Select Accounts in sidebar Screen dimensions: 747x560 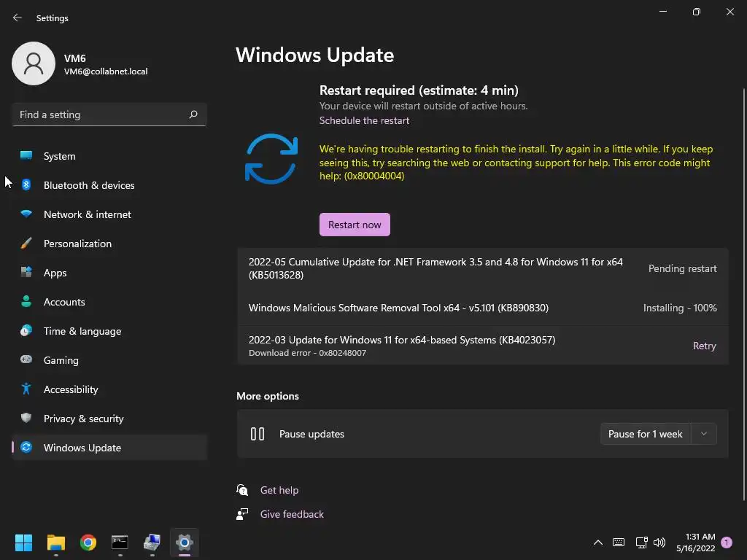(109, 302)
